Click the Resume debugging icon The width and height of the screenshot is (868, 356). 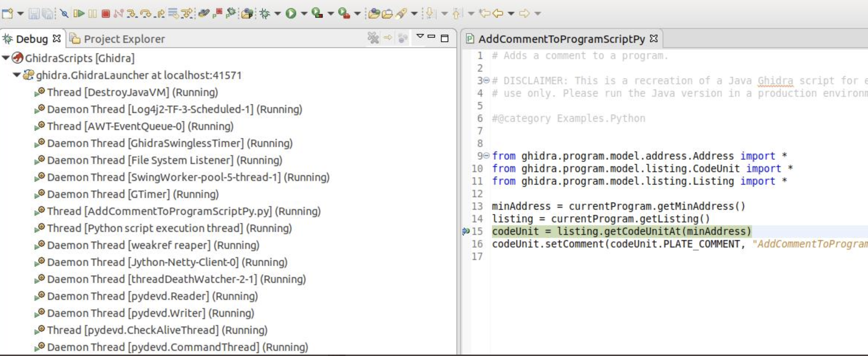[x=79, y=13]
